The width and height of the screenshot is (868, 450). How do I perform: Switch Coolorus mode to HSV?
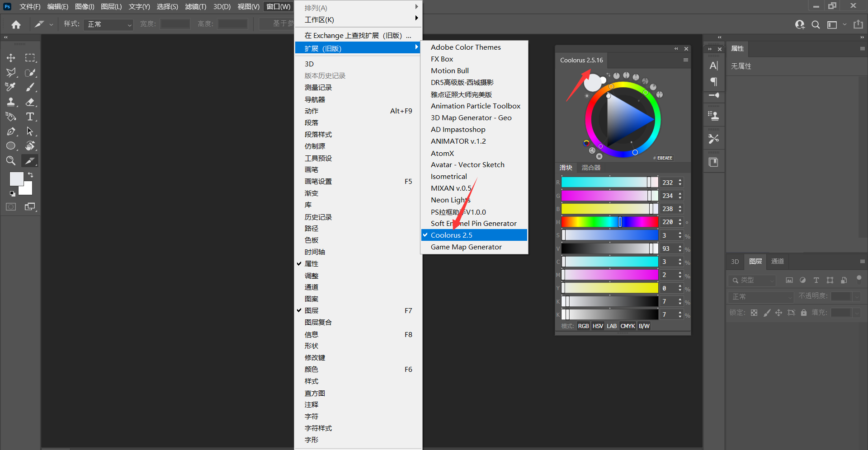[598, 326]
